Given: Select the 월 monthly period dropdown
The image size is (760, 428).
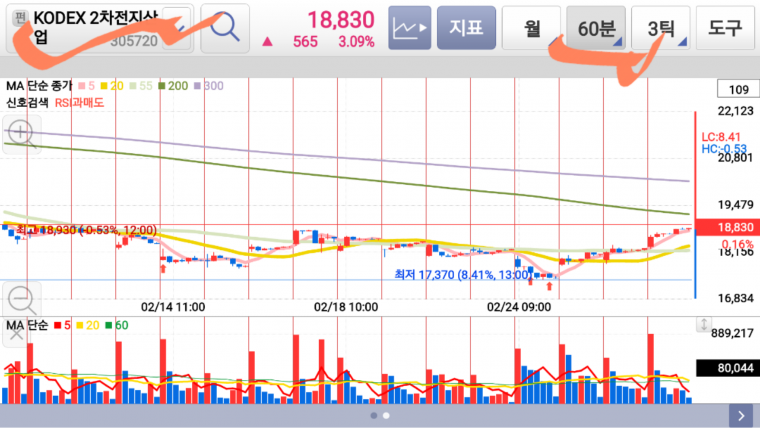Looking at the screenshot, I should (532, 28).
